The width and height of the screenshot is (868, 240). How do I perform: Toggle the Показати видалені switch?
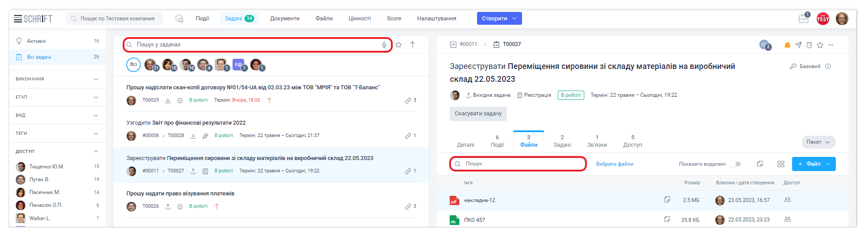735,164
